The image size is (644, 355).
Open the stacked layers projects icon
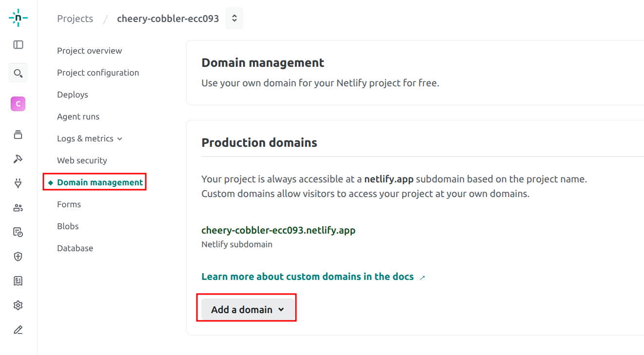[18, 135]
